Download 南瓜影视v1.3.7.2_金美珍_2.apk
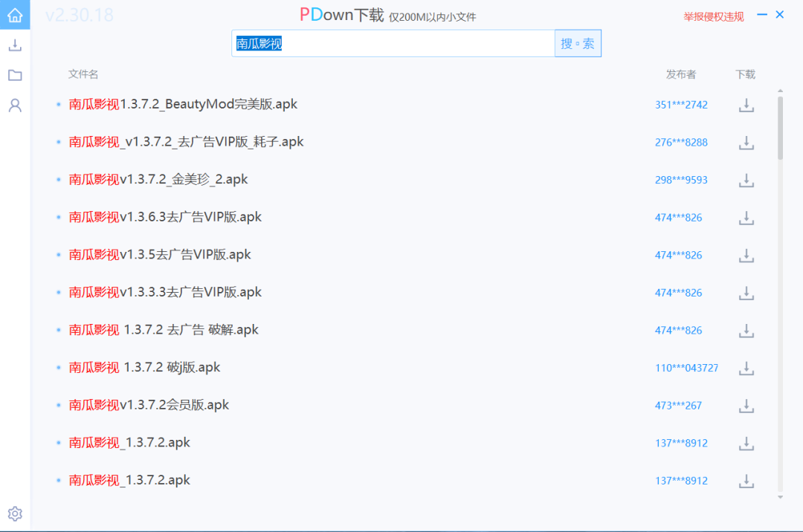 746,180
